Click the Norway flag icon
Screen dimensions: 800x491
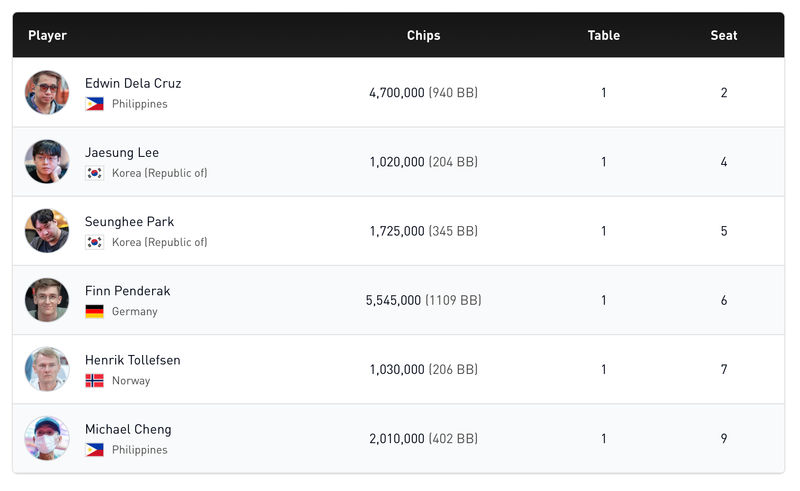tap(95, 381)
